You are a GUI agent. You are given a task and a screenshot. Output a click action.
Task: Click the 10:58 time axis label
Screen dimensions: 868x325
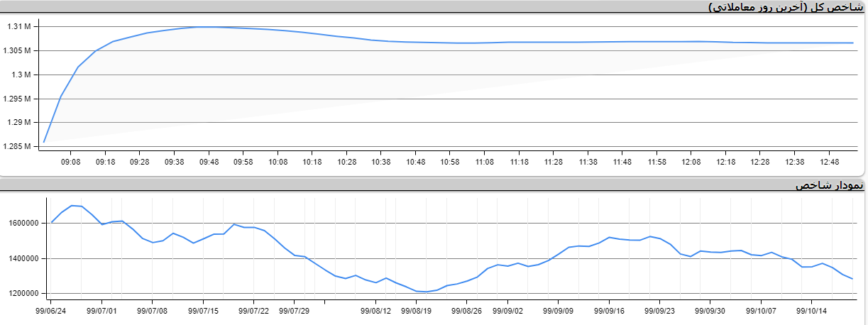[x=450, y=162]
